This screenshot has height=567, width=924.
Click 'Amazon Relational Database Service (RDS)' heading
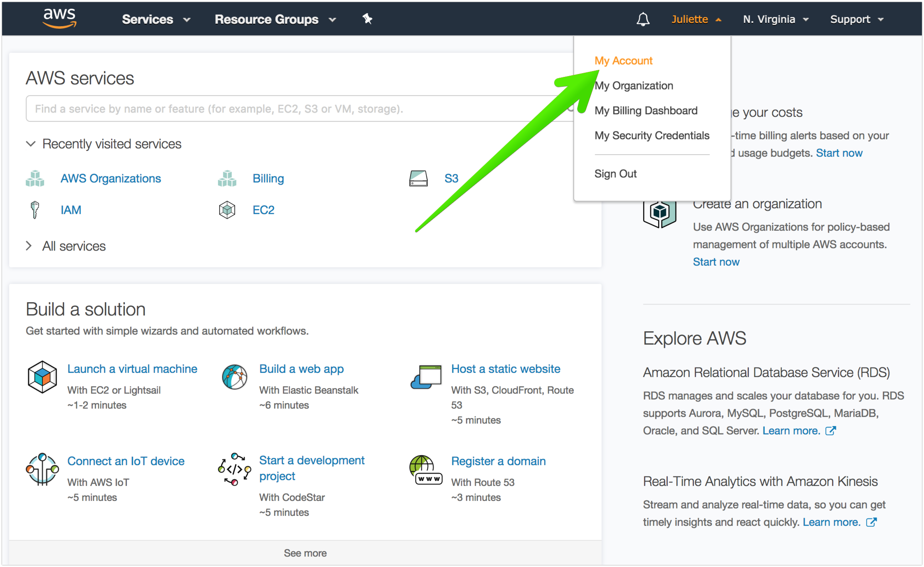766,372
